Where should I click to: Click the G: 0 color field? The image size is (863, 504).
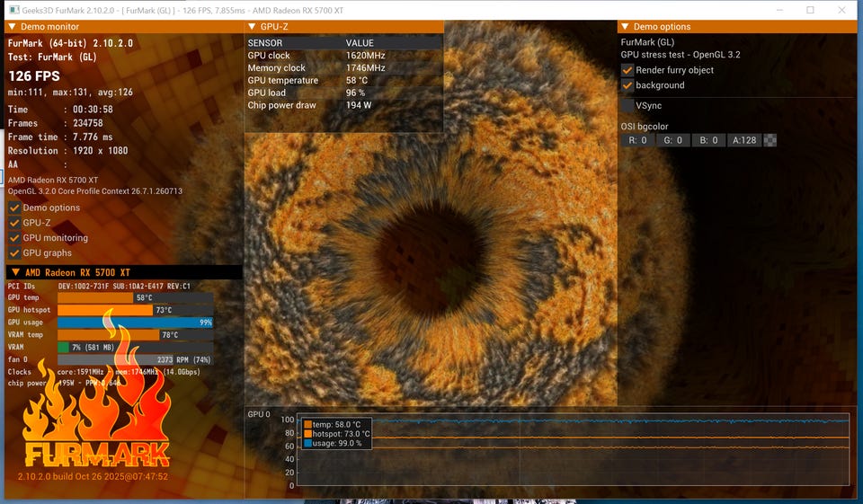(x=672, y=140)
